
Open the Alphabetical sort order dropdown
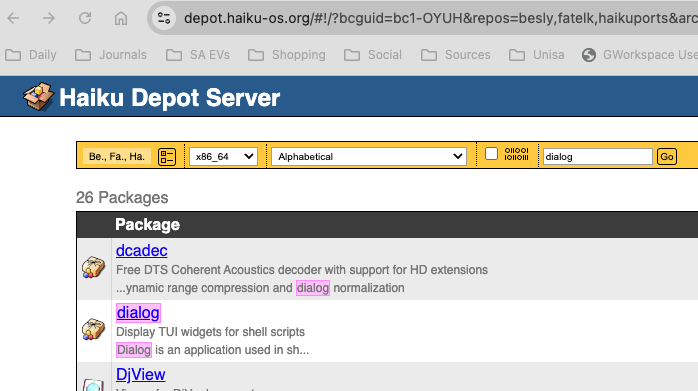click(x=369, y=157)
